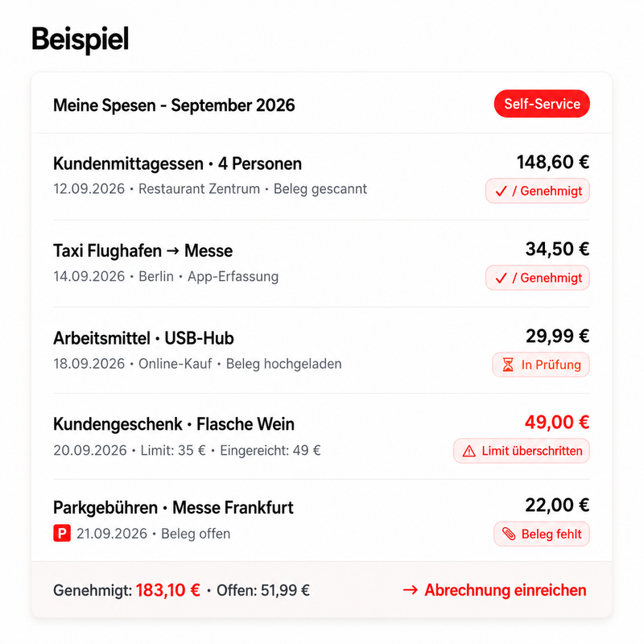Select the Arbeitsmittel USB-Hub expense

(321, 350)
